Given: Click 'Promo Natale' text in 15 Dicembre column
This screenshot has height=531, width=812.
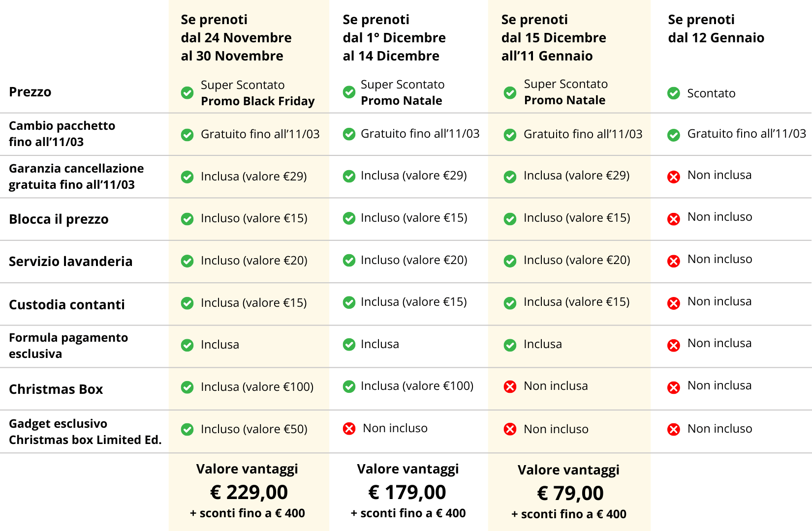Looking at the screenshot, I should click(x=564, y=100).
